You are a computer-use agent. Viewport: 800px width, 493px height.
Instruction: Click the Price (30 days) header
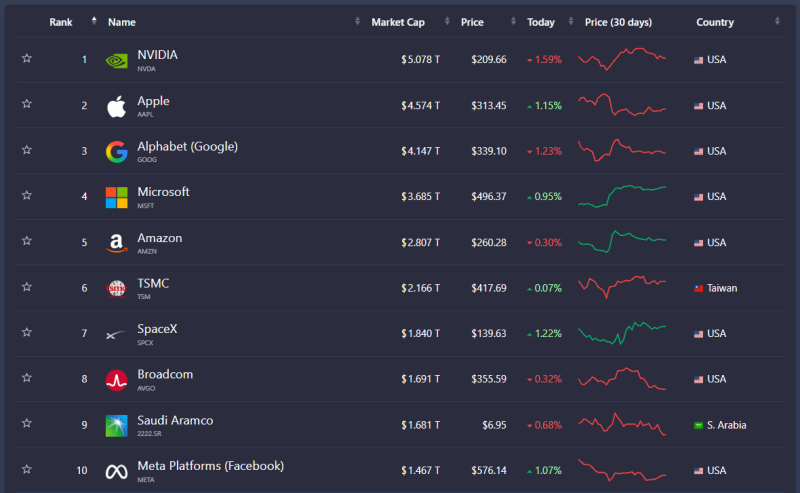(x=618, y=22)
